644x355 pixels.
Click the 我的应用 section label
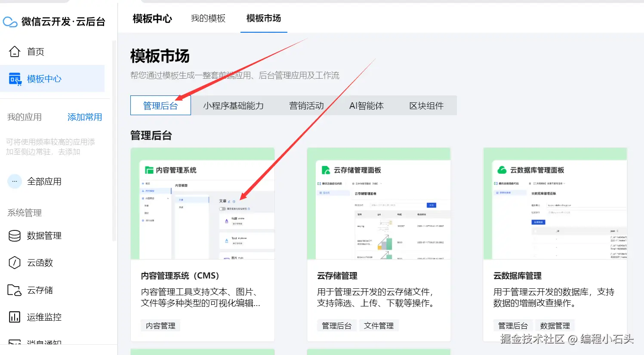(x=25, y=117)
